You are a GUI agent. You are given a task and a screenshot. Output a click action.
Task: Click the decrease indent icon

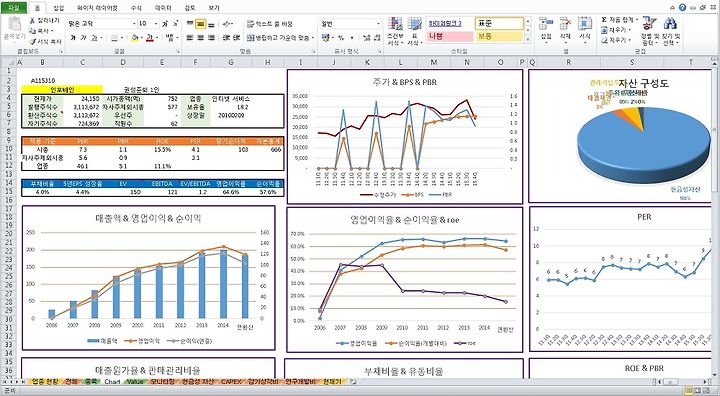(226, 38)
